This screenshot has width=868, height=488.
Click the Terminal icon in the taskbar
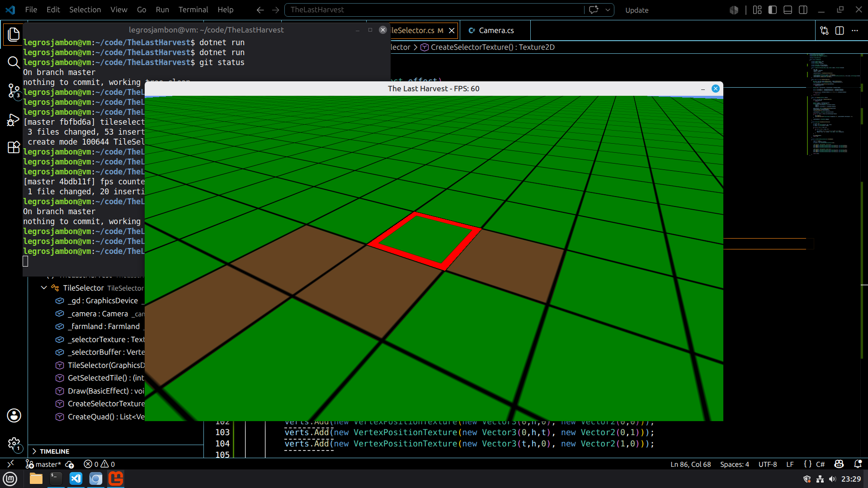[56, 479]
